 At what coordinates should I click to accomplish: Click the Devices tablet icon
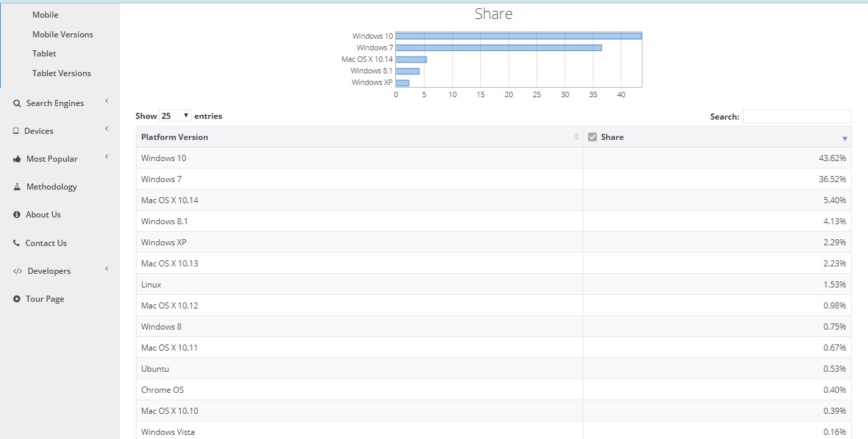16,131
